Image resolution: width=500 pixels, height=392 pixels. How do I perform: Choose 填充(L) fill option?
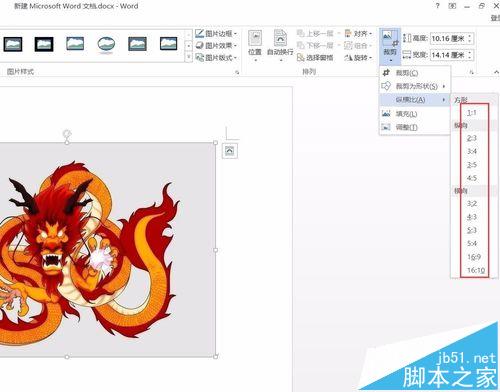coord(415,114)
